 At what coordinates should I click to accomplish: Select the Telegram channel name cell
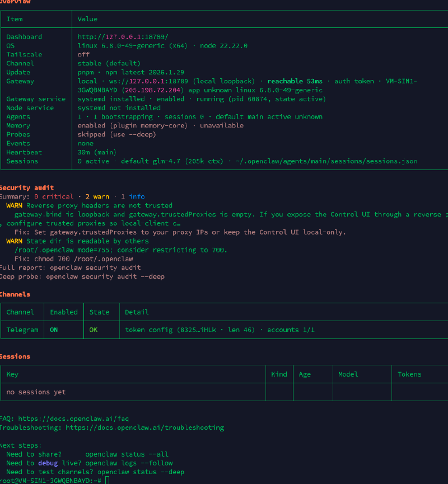(22, 330)
